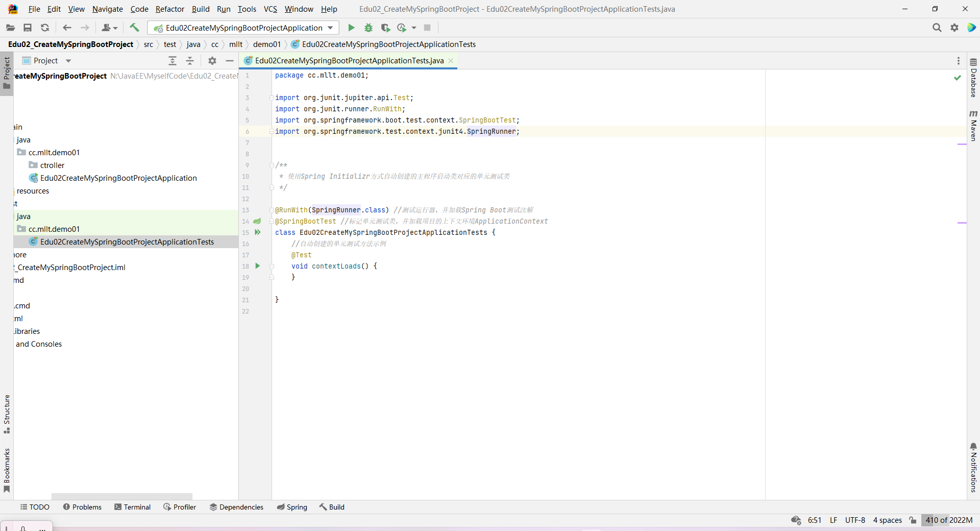The width and height of the screenshot is (980, 531).
Task: Select the ctroller package folder
Action: coord(52,165)
